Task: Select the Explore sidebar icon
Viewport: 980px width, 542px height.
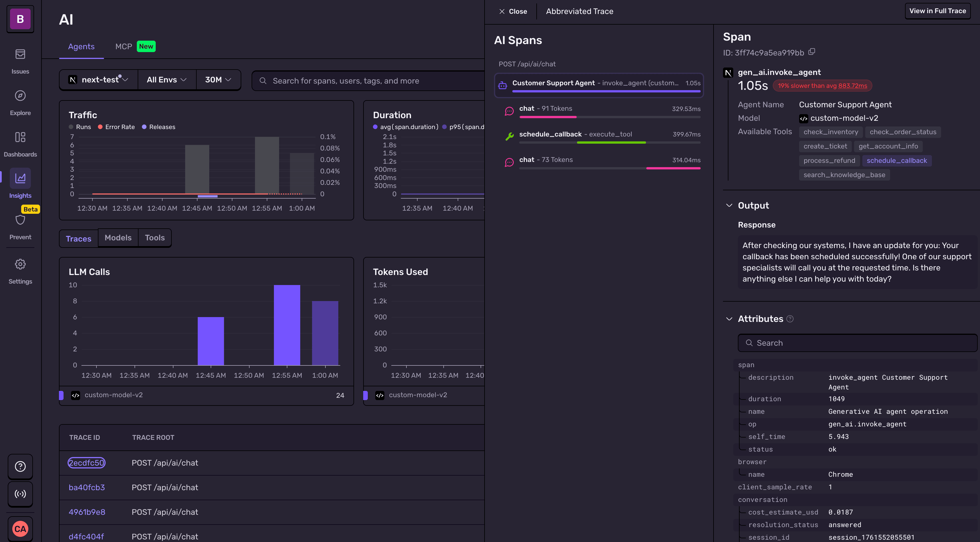Action: click(20, 96)
